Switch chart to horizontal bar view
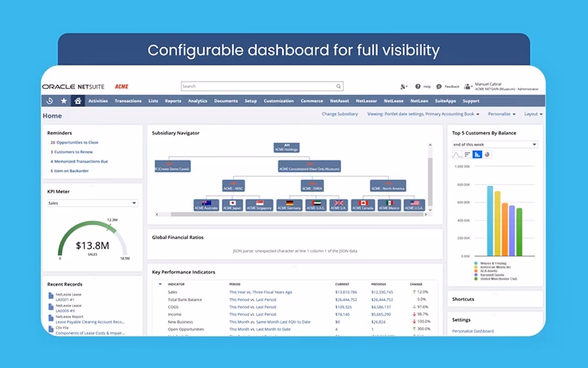The width and height of the screenshot is (588, 368). (467, 155)
